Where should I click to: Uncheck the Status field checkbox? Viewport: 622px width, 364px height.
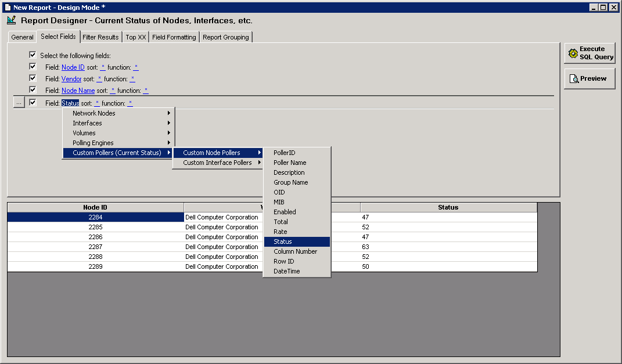click(33, 102)
